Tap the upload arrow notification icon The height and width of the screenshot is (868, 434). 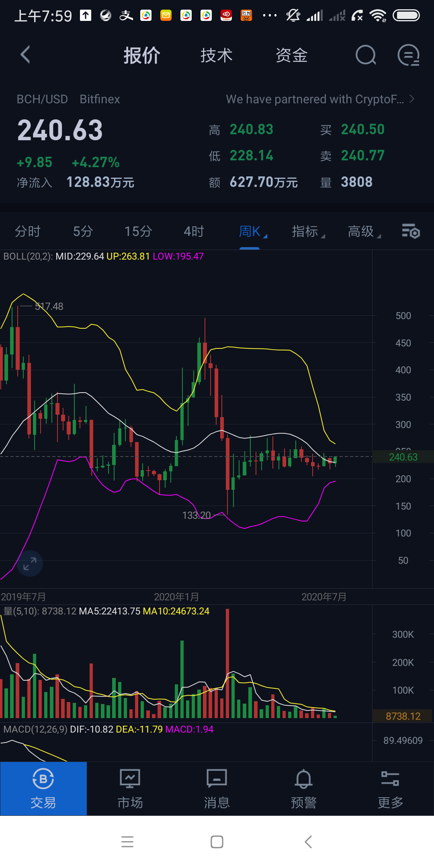[86, 16]
